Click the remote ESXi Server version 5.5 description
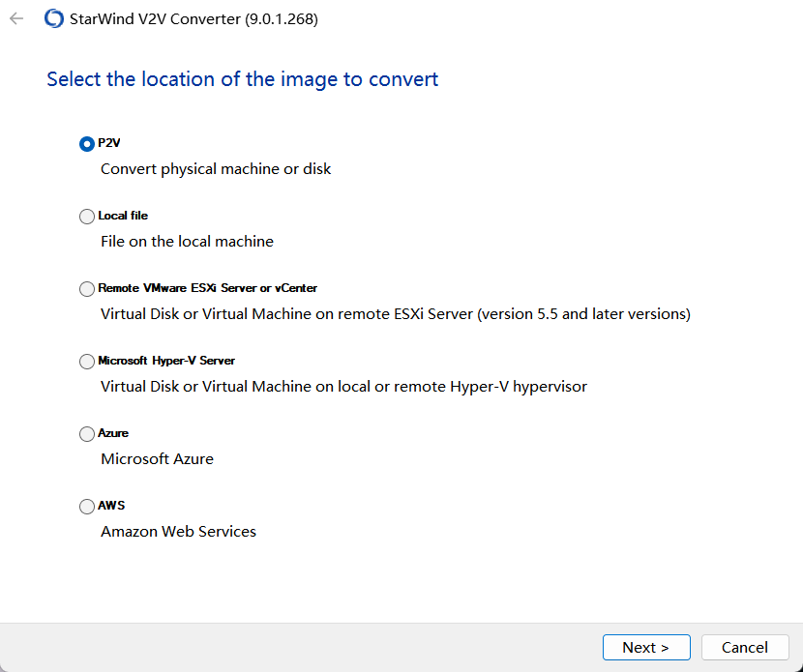Viewport: 803px width, 672px height. (x=396, y=313)
